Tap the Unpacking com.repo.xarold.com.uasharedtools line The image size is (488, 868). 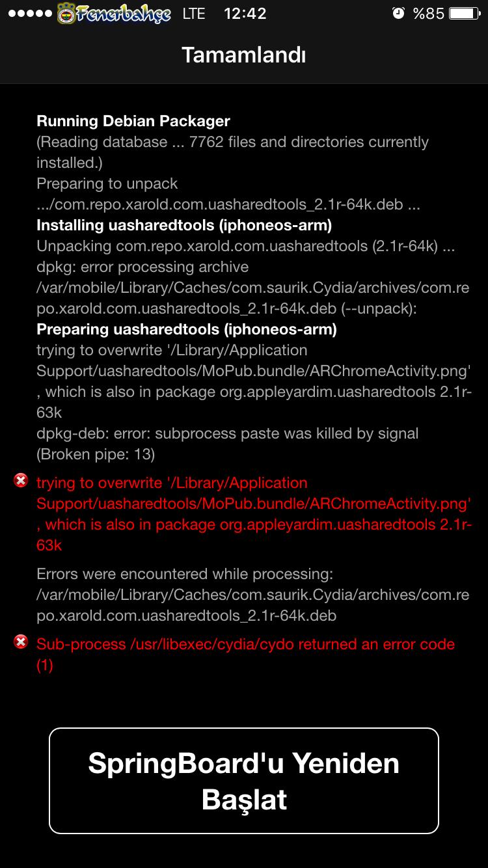point(246,246)
